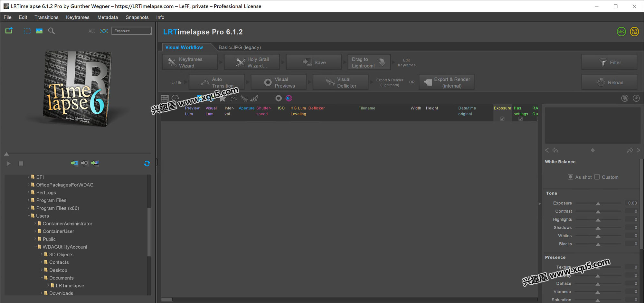The width and height of the screenshot is (644, 303).
Task: Click the Holy Grail Wizard button
Action: [252, 62]
